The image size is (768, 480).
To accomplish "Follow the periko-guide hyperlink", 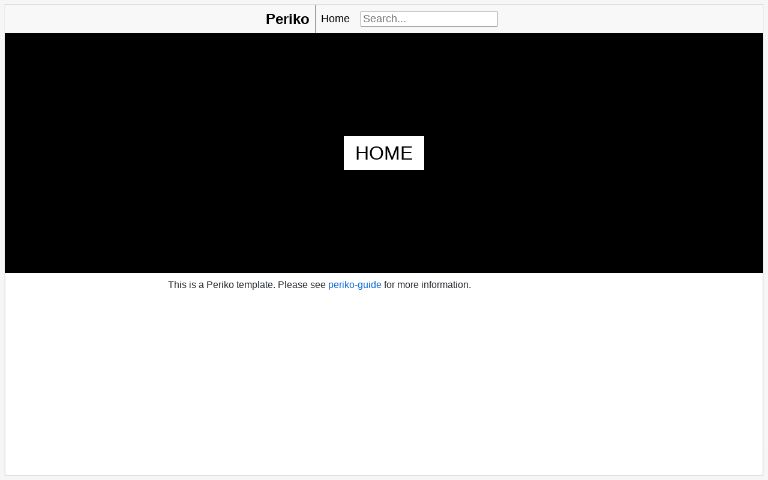I will click(x=355, y=285).
